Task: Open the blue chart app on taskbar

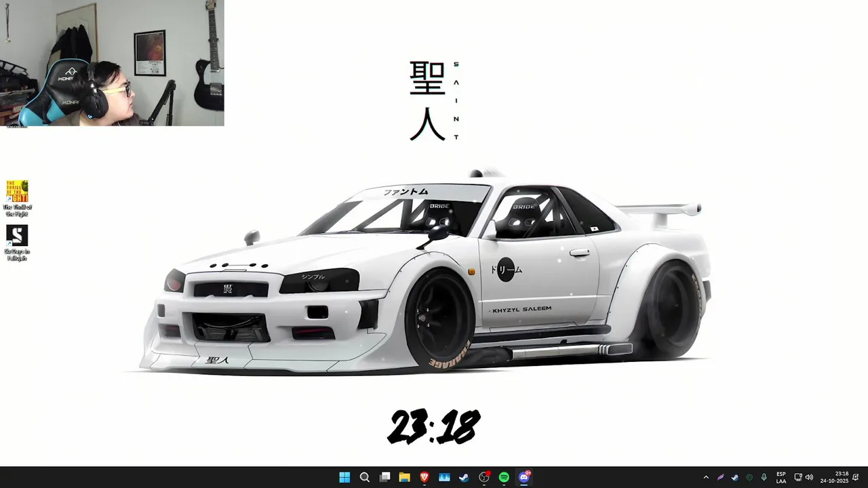Action: tap(444, 477)
